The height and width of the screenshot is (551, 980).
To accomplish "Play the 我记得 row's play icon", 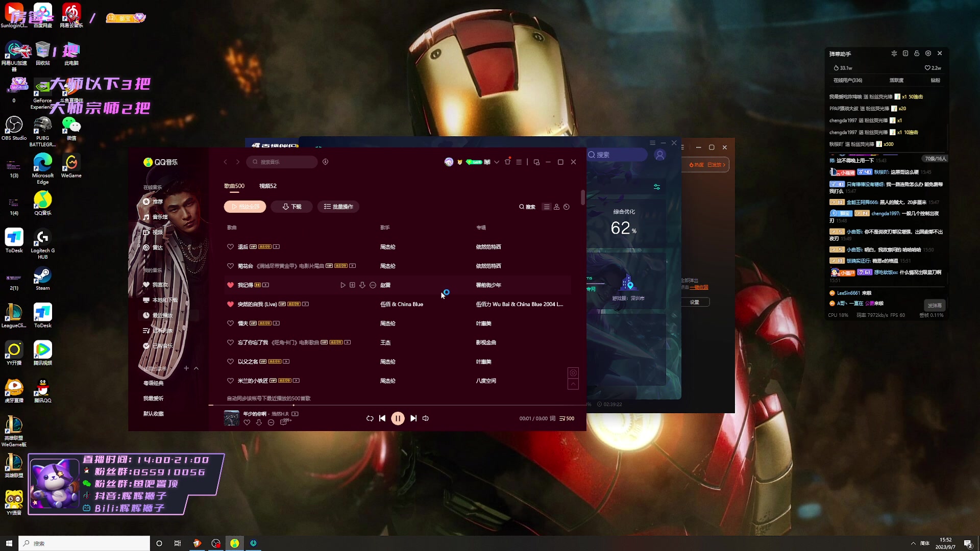I will pyautogui.click(x=343, y=285).
